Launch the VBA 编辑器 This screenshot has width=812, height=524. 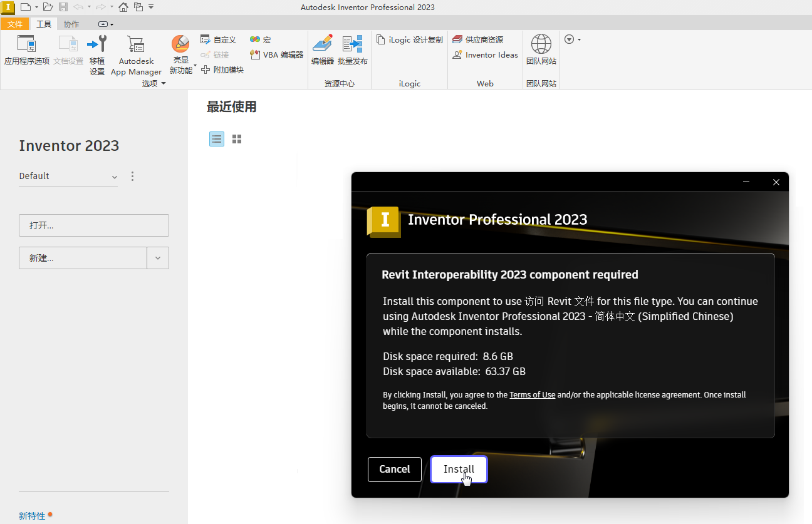click(276, 54)
